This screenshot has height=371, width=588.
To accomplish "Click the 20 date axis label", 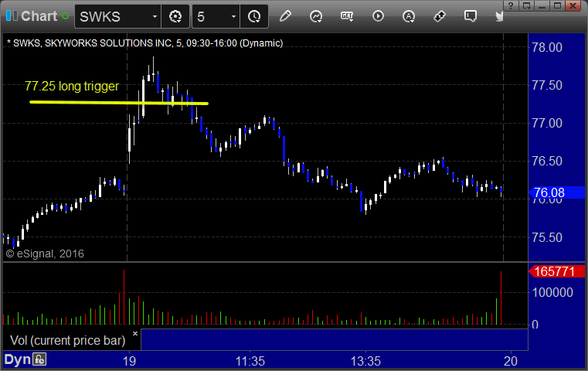I will pos(511,361).
